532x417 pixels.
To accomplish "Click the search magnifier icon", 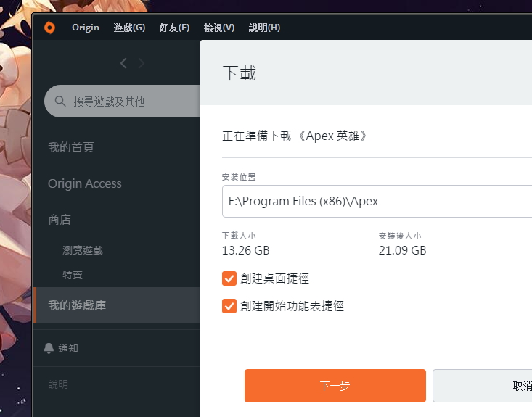I will [60, 101].
